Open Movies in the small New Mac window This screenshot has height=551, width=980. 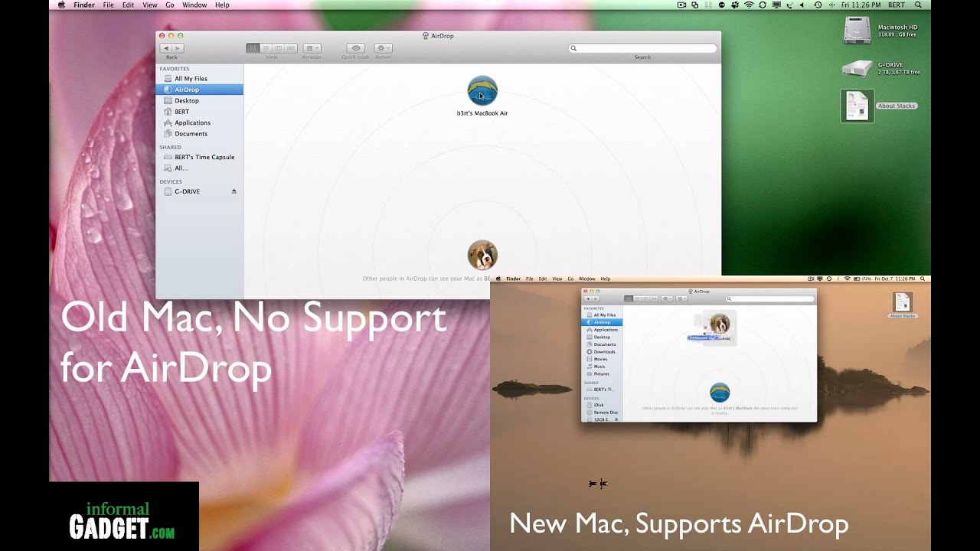(602, 359)
